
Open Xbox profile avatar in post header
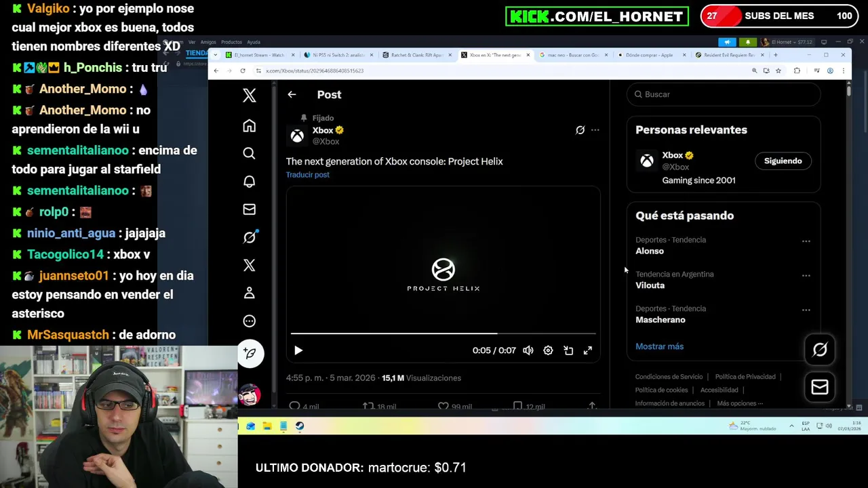(297, 136)
